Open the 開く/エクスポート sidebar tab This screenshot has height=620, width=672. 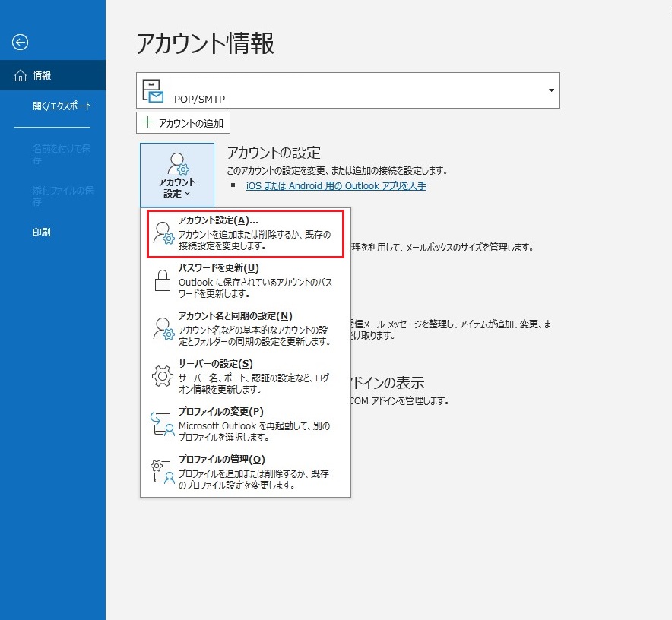click(x=62, y=106)
